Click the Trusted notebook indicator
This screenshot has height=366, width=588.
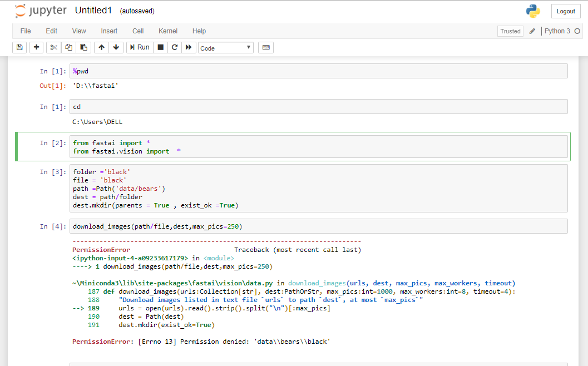tap(510, 31)
